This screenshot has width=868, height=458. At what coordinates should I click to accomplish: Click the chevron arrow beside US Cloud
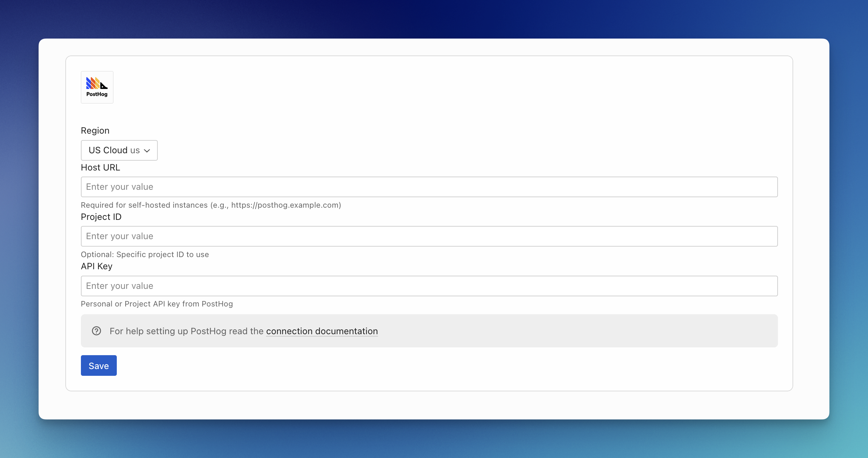point(147,151)
